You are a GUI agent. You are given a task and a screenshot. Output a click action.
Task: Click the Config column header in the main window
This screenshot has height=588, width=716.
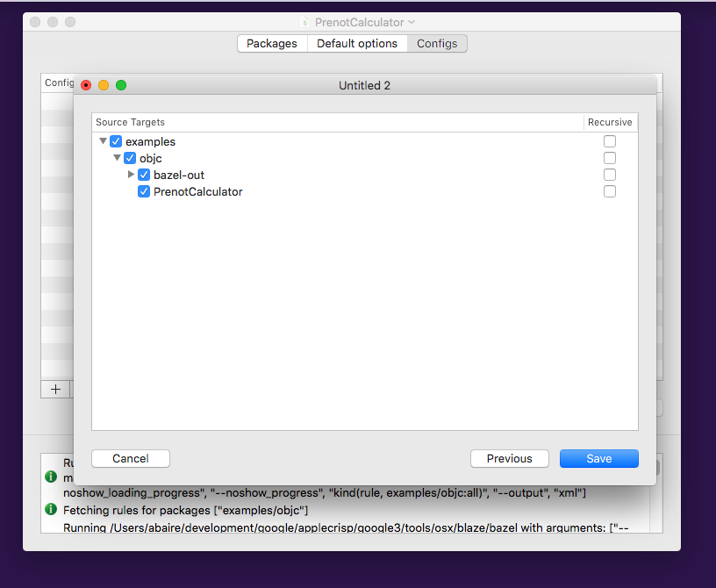[60, 82]
